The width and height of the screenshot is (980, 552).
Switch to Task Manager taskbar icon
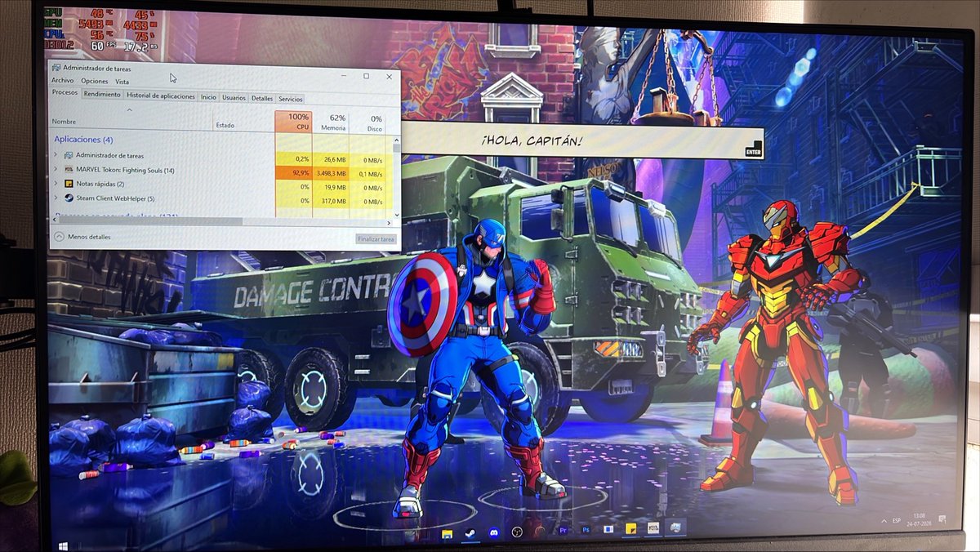coord(677,528)
